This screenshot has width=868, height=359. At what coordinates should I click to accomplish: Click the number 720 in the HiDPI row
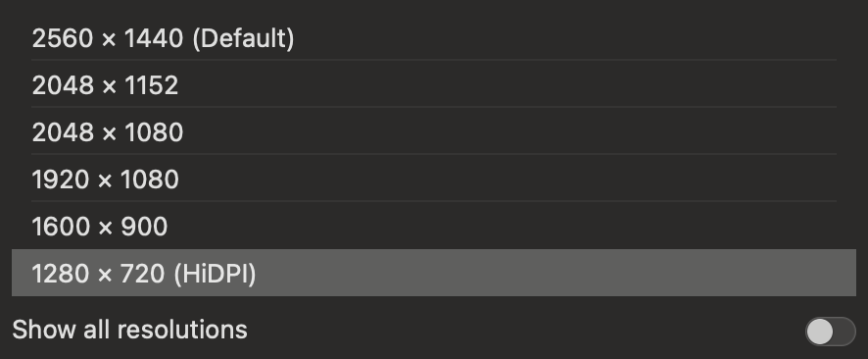pos(142,275)
